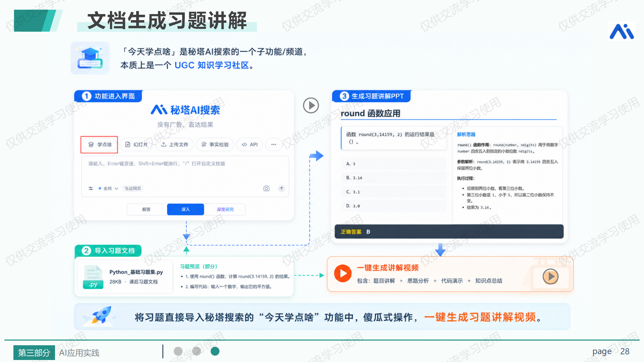Image resolution: width=644 pixels, height=362 pixels.
Task: Click the 正确答案 B answer bar
Action: [x=449, y=232]
